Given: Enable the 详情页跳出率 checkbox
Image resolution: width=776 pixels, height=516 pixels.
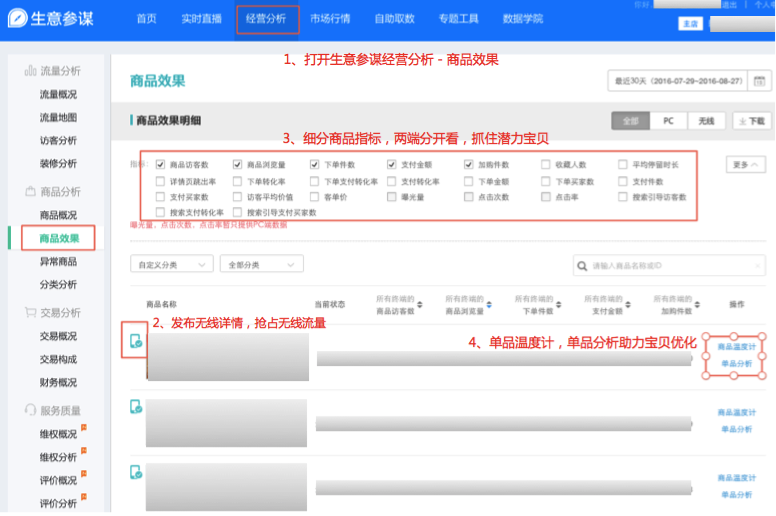Looking at the screenshot, I should click(160, 182).
